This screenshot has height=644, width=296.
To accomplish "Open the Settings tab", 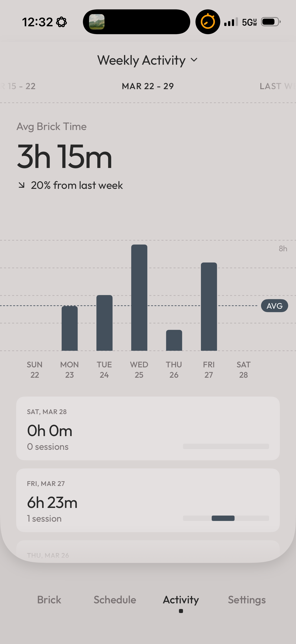I will point(247,600).
